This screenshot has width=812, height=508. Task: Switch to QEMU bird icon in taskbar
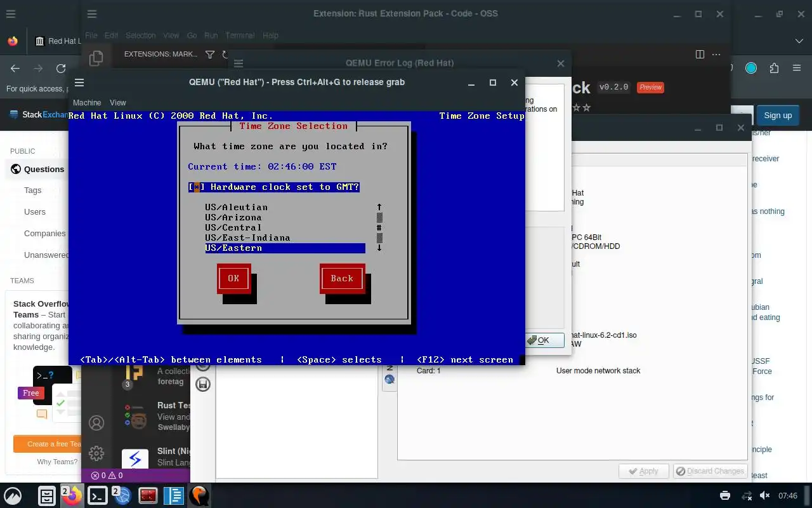point(199,495)
